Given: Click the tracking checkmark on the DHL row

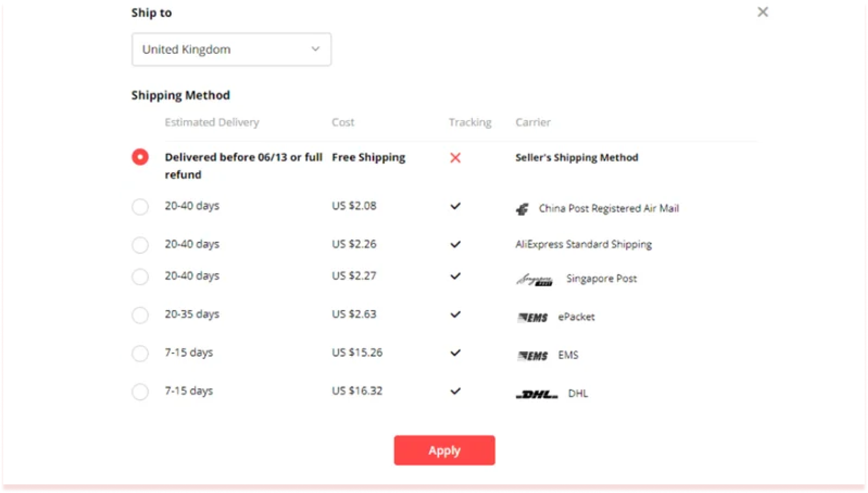Looking at the screenshot, I should tap(456, 391).
